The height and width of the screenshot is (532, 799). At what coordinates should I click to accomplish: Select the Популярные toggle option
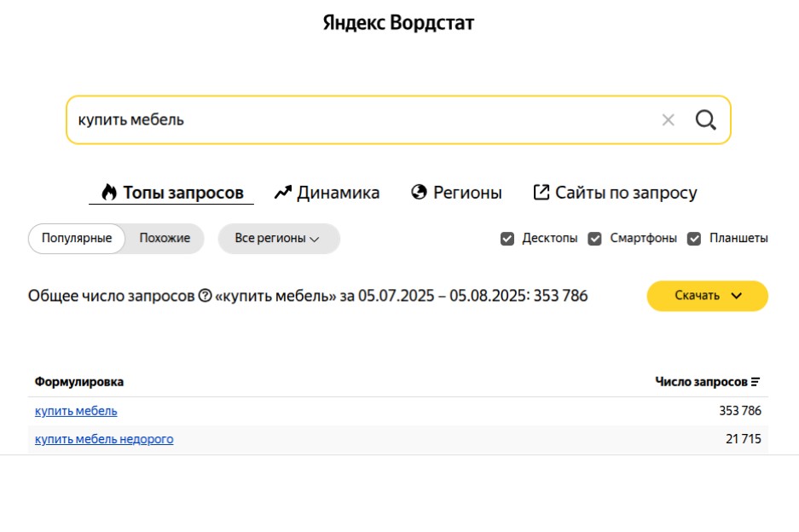tap(77, 238)
